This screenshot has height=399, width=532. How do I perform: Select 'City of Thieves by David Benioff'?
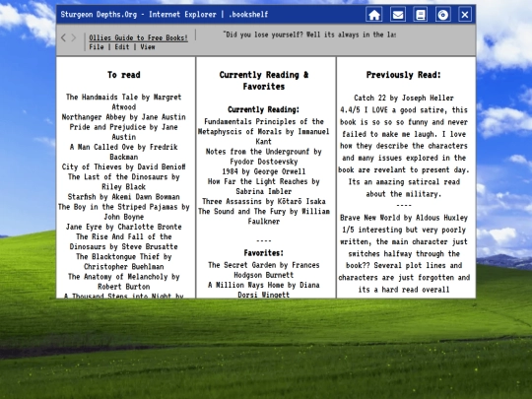click(124, 166)
